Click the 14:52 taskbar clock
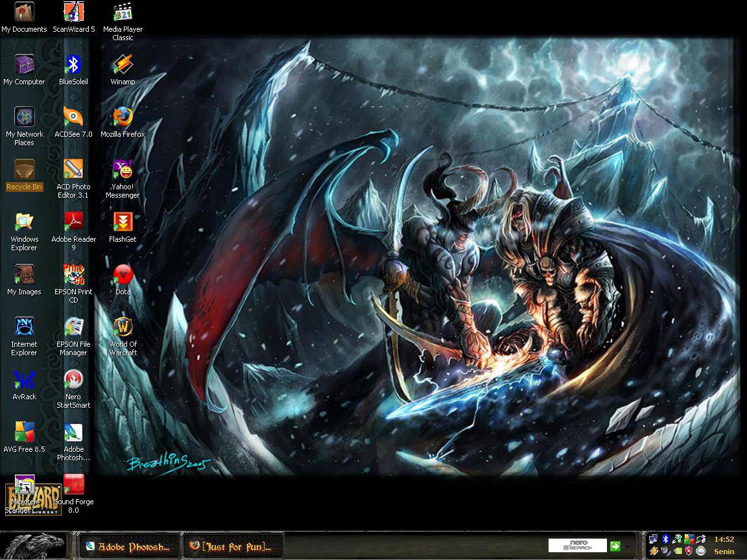The height and width of the screenshot is (560, 747). [724, 539]
